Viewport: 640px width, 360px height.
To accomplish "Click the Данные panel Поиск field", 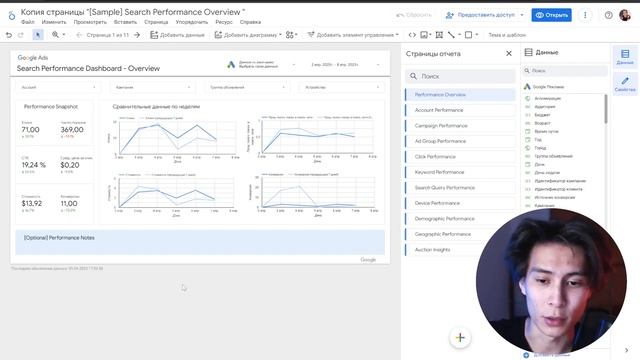I will click(565, 71).
